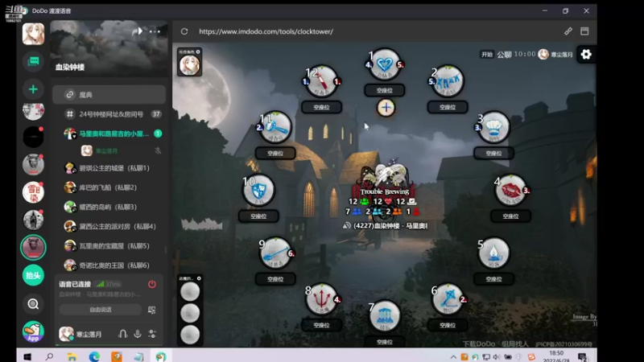Join 库巴的飞船 (私聊2) voice channel
The height and width of the screenshot is (362, 644).
click(109, 187)
